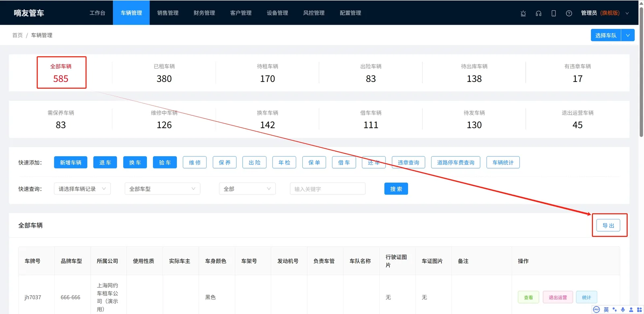
Task: Select the 待租车辆 170 stat
Action: click(x=268, y=73)
